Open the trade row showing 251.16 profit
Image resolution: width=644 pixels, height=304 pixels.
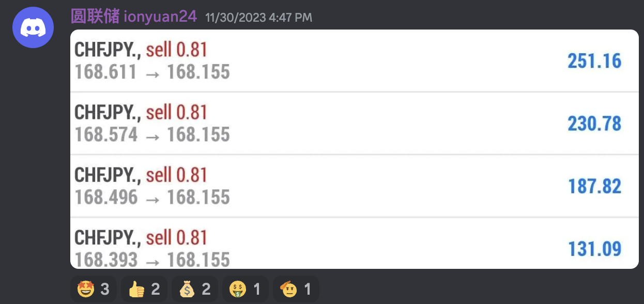click(x=355, y=61)
